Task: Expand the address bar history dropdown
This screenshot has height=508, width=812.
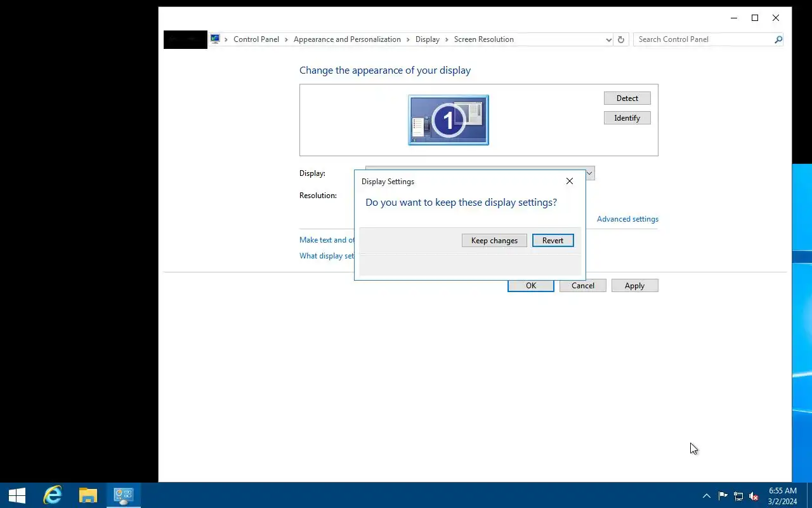Action: click(609, 39)
